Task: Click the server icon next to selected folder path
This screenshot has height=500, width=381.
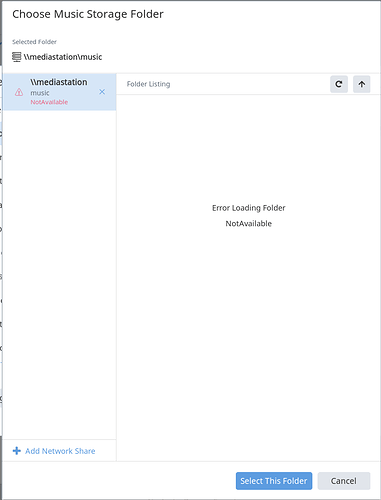Action: (x=16, y=57)
